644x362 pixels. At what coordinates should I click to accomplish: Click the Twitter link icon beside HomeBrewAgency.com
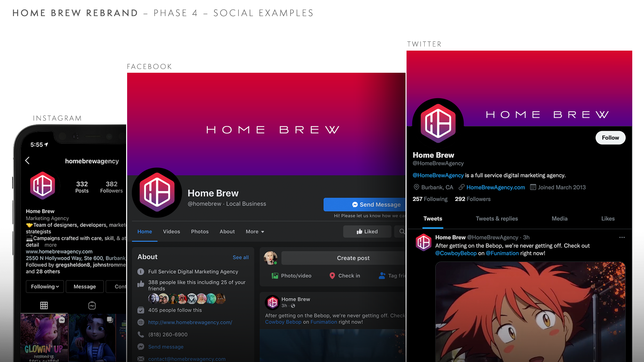tap(462, 187)
